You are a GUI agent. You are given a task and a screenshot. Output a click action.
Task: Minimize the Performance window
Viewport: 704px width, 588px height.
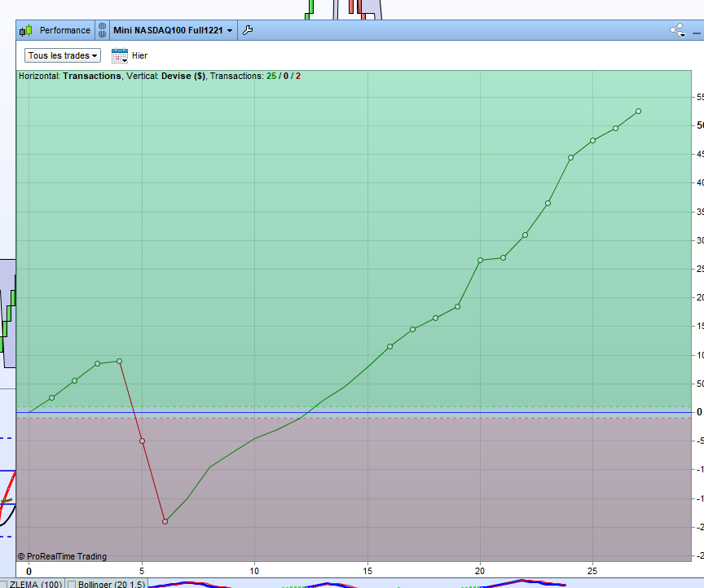tap(697, 33)
